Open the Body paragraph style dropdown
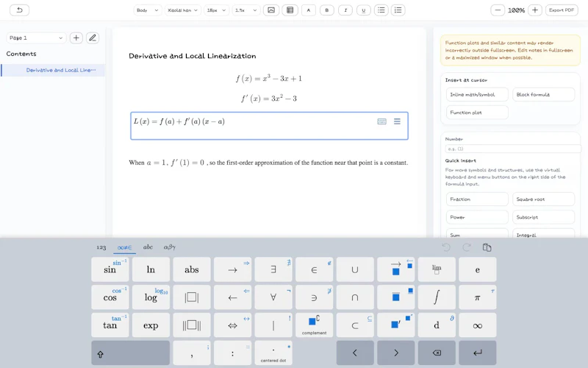This screenshot has width=588, height=368. click(148, 10)
